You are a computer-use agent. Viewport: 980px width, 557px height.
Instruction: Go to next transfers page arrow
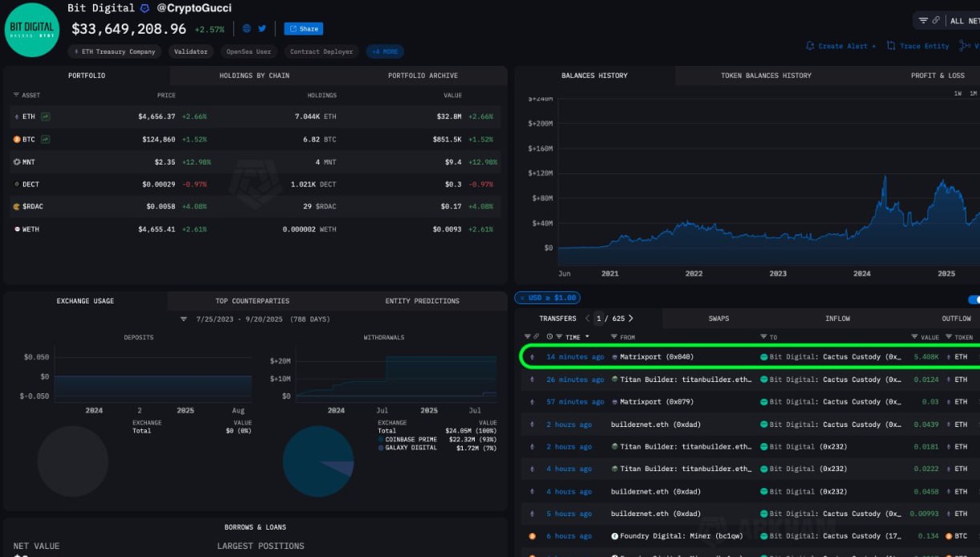click(x=631, y=319)
